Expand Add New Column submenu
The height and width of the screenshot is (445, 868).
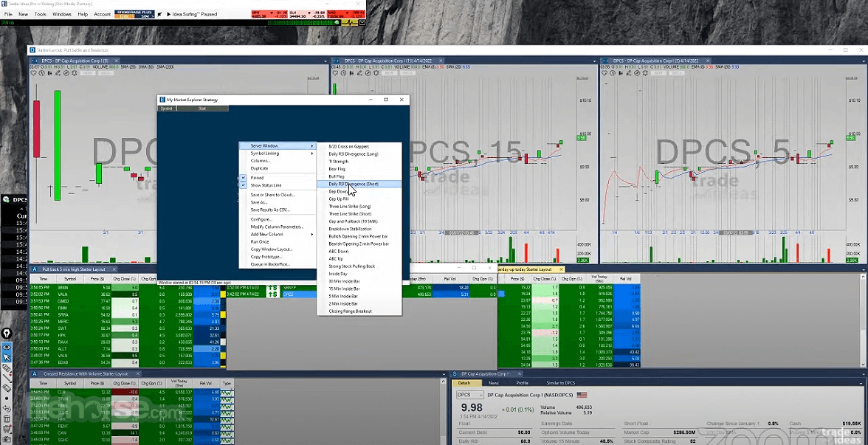click(x=277, y=234)
